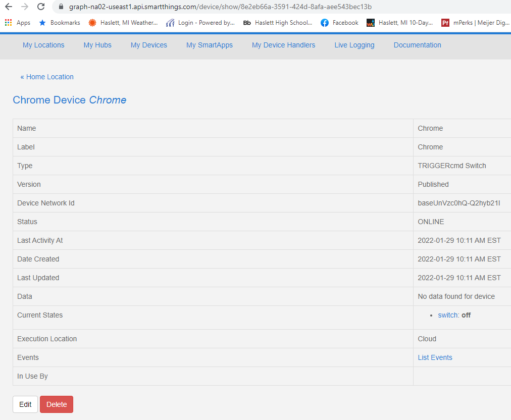Open the Haslett, MI Weather bookmark icon
The image size is (511, 420).
pos(92,23)
